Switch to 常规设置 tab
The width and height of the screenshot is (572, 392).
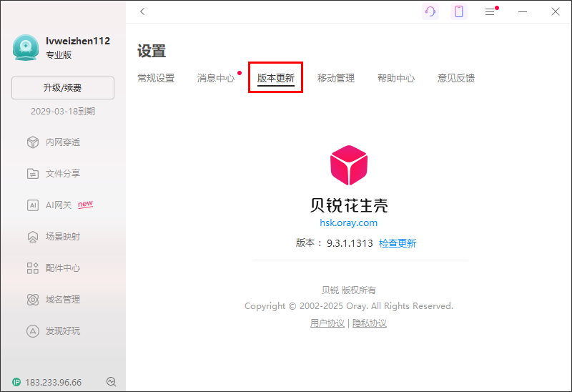point(156,78)
